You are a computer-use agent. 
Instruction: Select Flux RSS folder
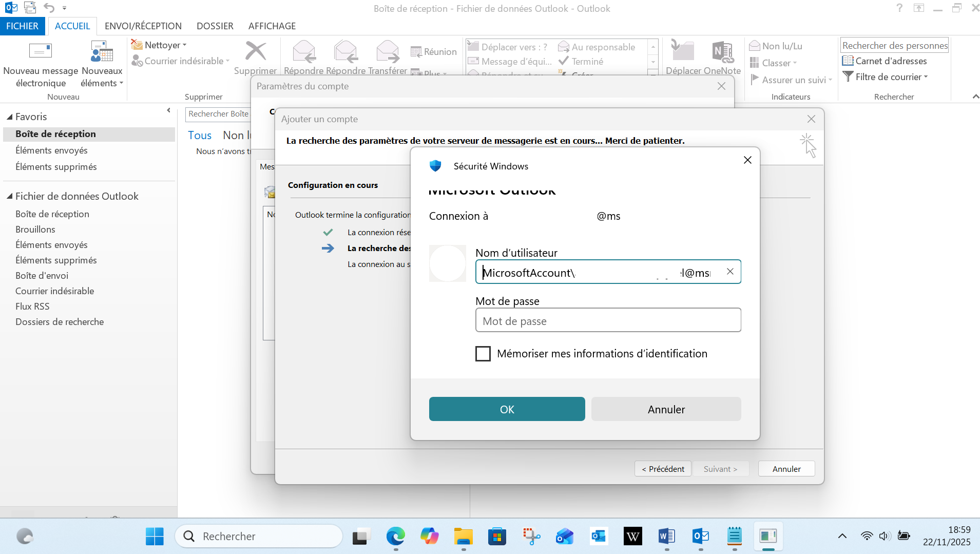[x=32, y=307]
